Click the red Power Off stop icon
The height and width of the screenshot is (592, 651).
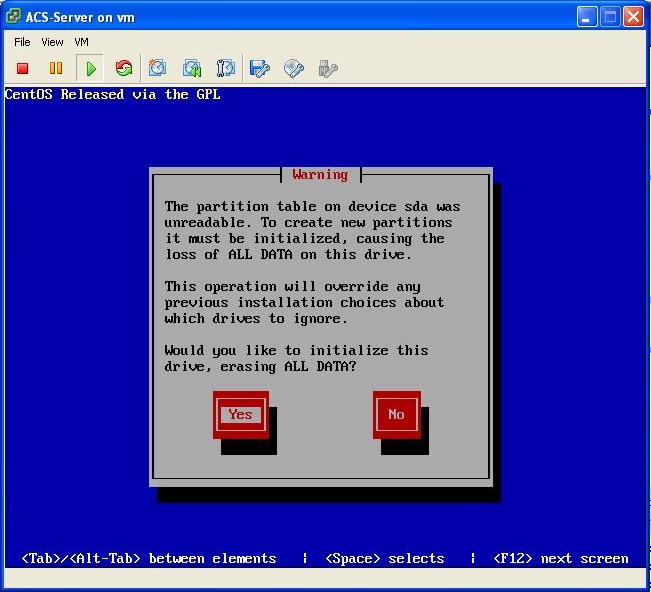coord(23,68)
